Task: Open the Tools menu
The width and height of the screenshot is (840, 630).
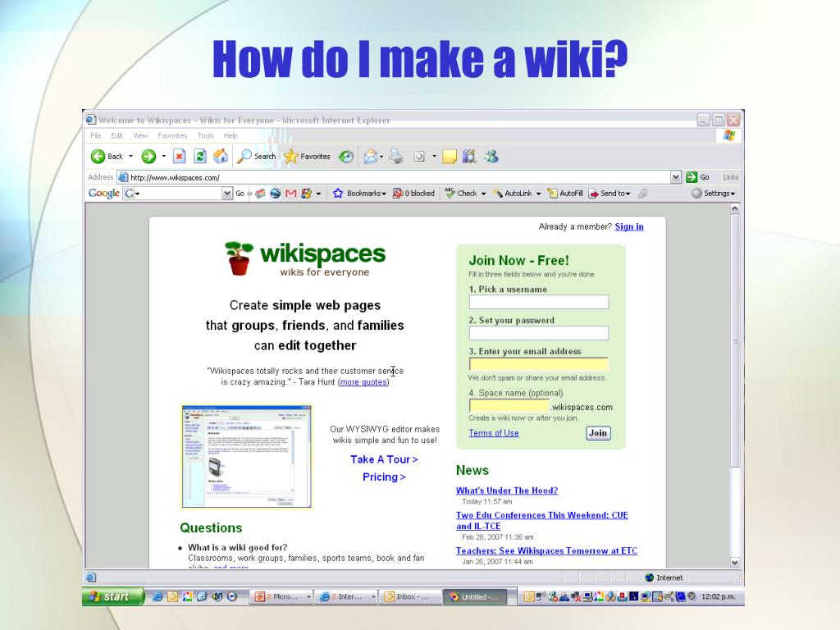Action: coord(205,135)
